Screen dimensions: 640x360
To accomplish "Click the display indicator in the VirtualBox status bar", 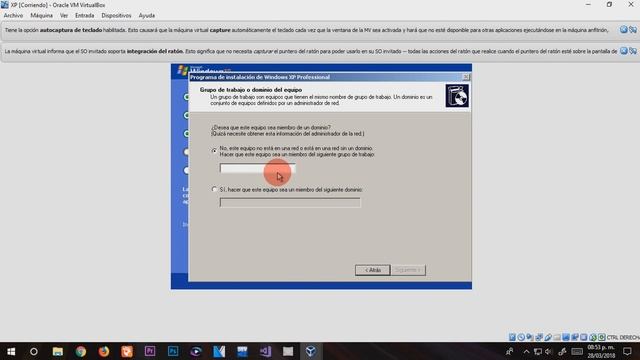I will tap(566, 337).
